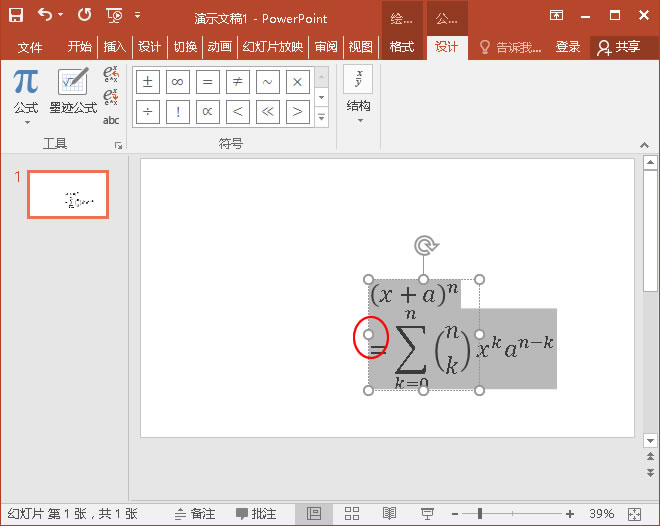Click the zoom slider in status bar
Image resolution: width=660 pixels, height=526 pixels.
click(x=480, y=513)
